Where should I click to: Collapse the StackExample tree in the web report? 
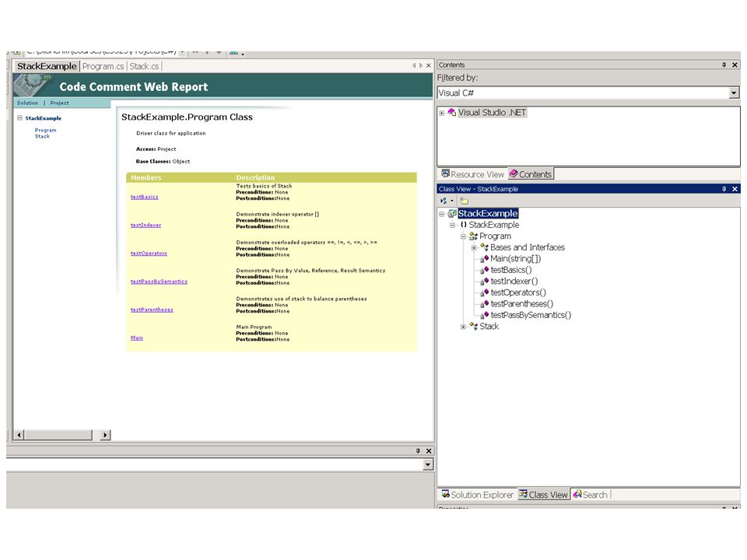pyautogui.click(x=19, y=117)
